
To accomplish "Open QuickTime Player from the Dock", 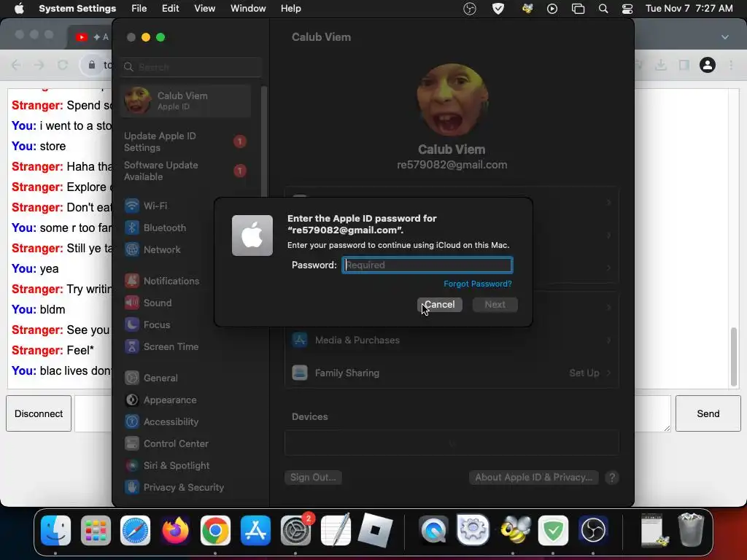I will (x=433, y=531).
